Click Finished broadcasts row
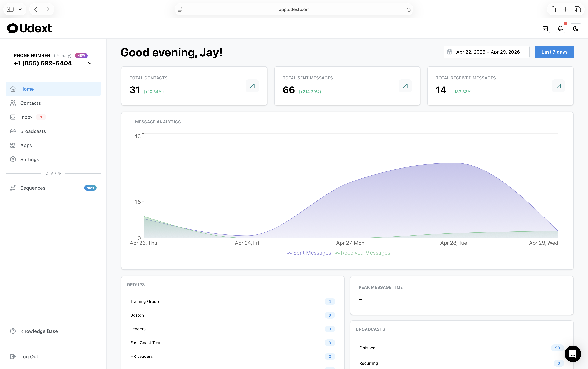This screenshot has height=369, width=588. (461, 348)
